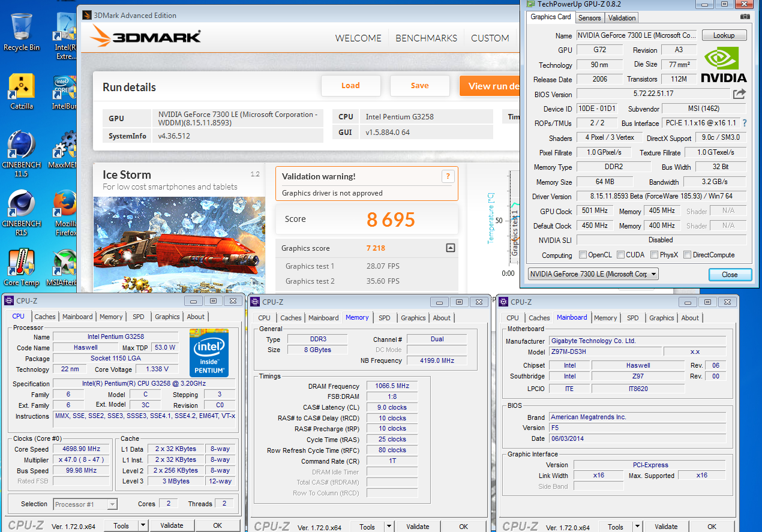Open Tools dropdown arrow in CPU window
This screenshot has width=762, height=532.
(142, 525)
